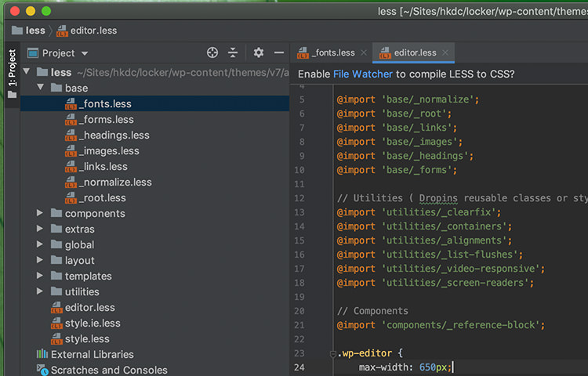Click the locate-in-project target icon
The image size is (588, 376).
coord(212,52)
